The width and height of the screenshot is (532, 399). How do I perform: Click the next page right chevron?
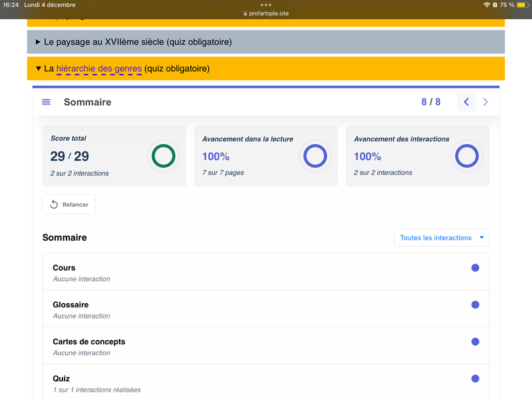485,102
